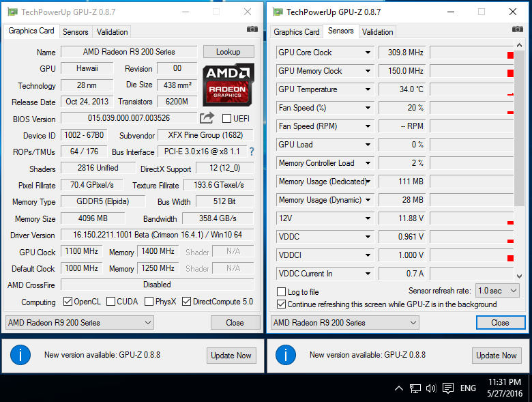
Task: Click the screenshot camera icon in left GPU-Z window
Action: 252,29
